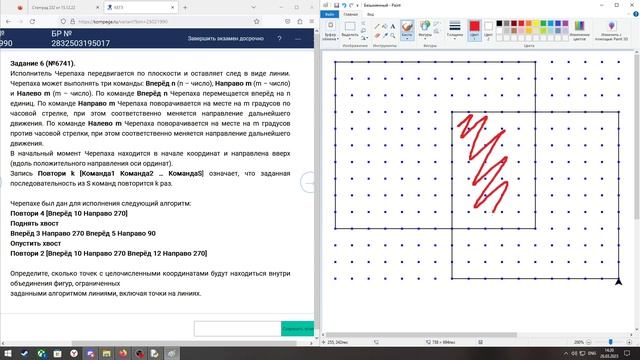
Task: Pick the yellow color in palette
Action: tap(536, 24)
